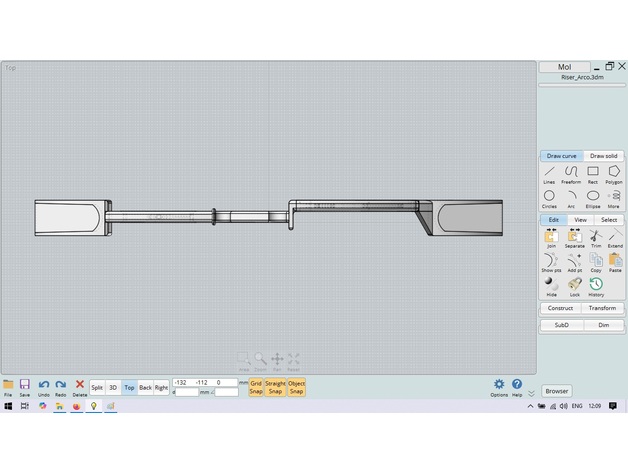Disable Straight Snap

275,386
